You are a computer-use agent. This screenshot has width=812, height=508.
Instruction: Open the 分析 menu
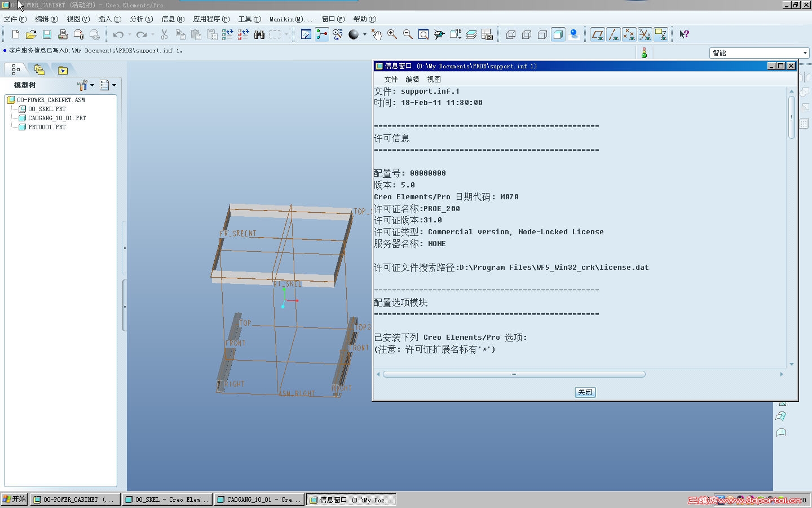(142, 19)
